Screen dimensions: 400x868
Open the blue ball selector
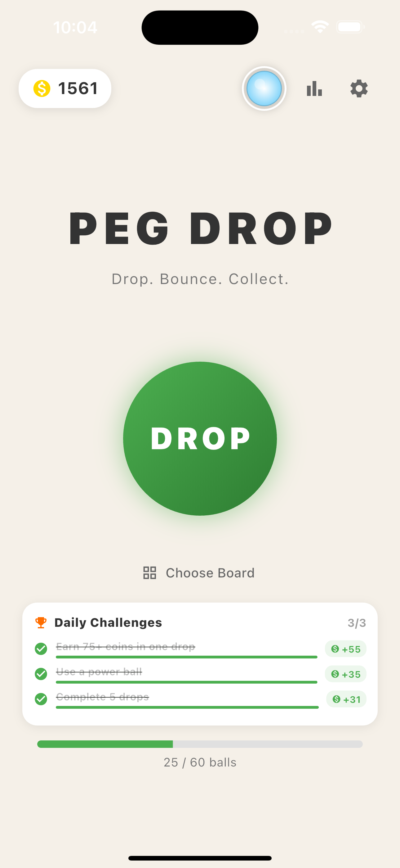click(x=264, y=88)
